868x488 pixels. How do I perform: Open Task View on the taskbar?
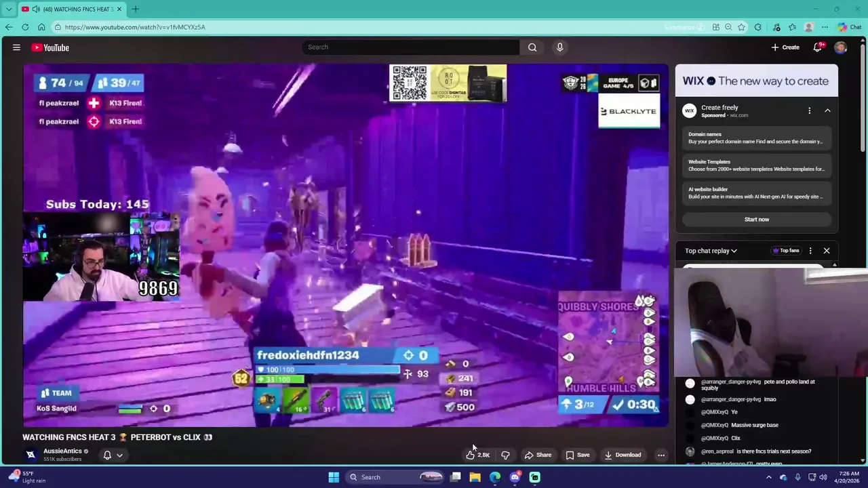456,477
